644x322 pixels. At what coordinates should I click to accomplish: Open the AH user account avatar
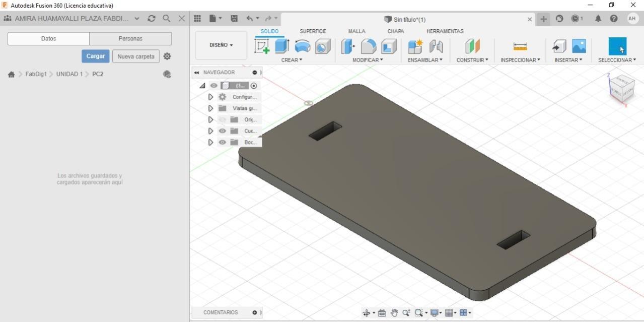633,19
